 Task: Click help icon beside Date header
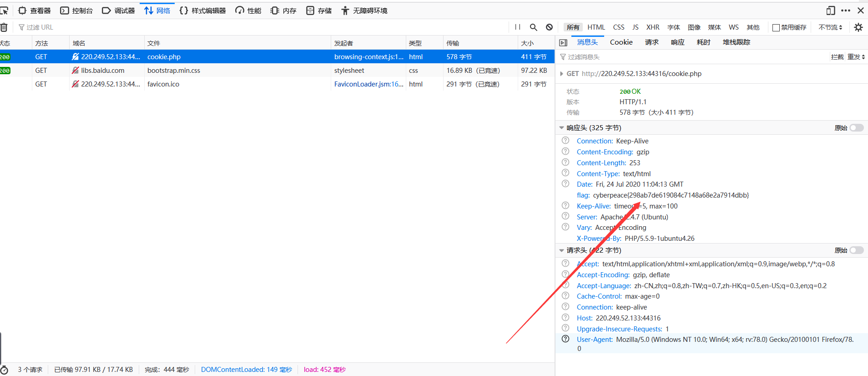click(x=565, y=184)
